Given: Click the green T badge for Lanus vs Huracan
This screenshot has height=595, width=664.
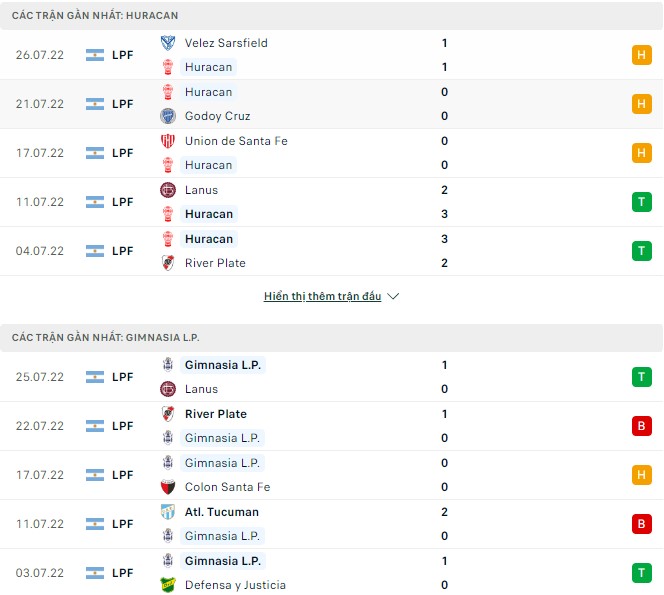Looking at the screenshot, I should coord(641,202).
